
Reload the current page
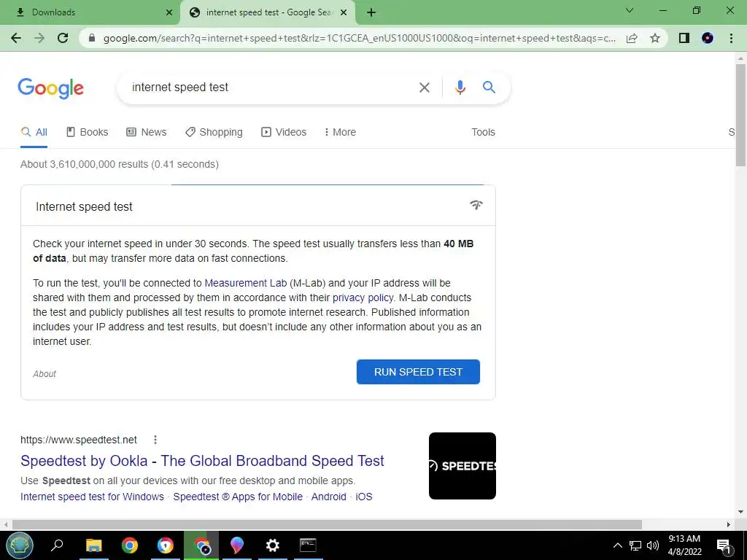point(63,38)
